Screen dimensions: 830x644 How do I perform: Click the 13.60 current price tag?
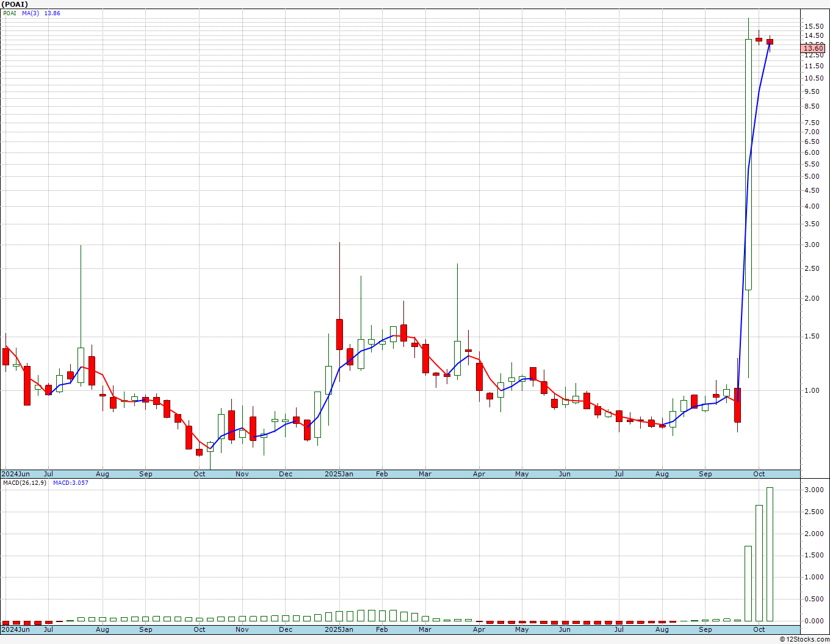[813, 48]
